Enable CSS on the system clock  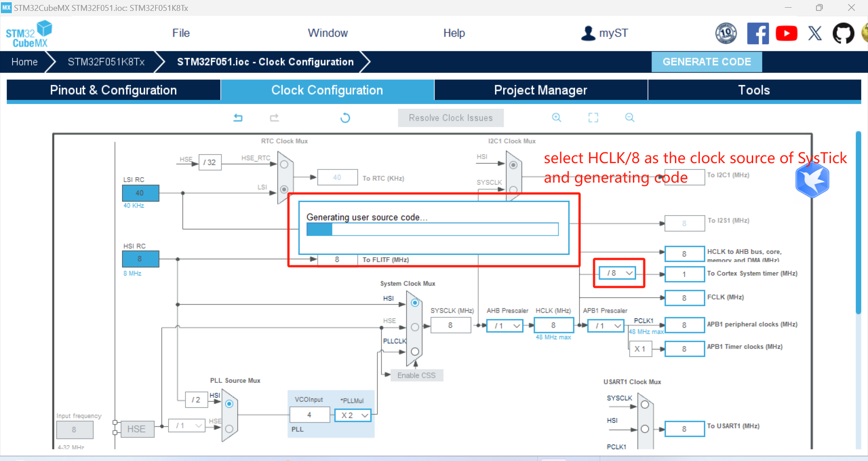(x=416, y=375)
